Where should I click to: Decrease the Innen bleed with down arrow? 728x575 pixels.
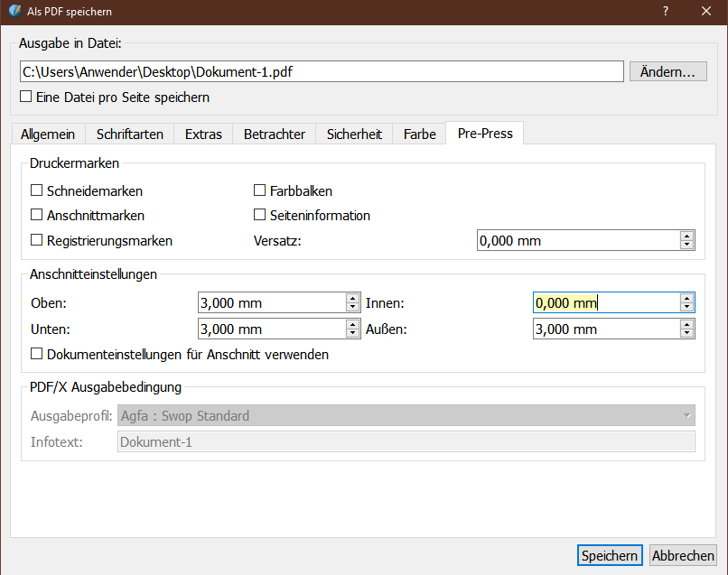(x=686, y=308)
